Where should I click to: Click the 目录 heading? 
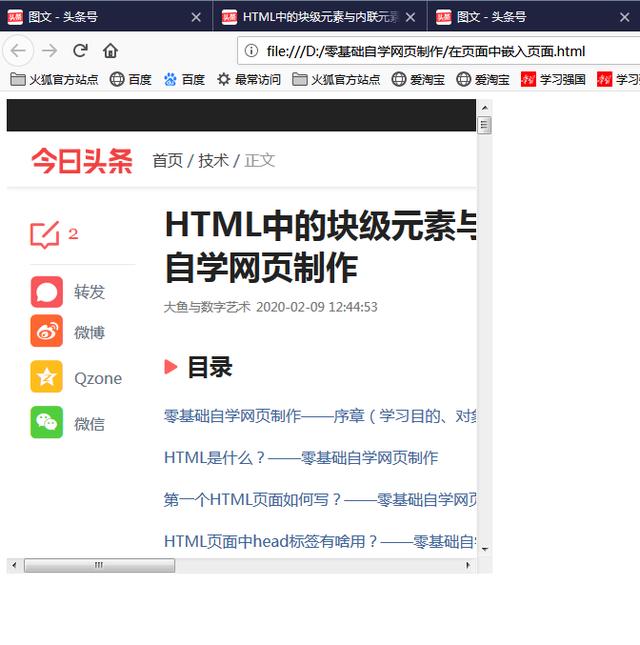pyautogui.click(x=210, y=367)
